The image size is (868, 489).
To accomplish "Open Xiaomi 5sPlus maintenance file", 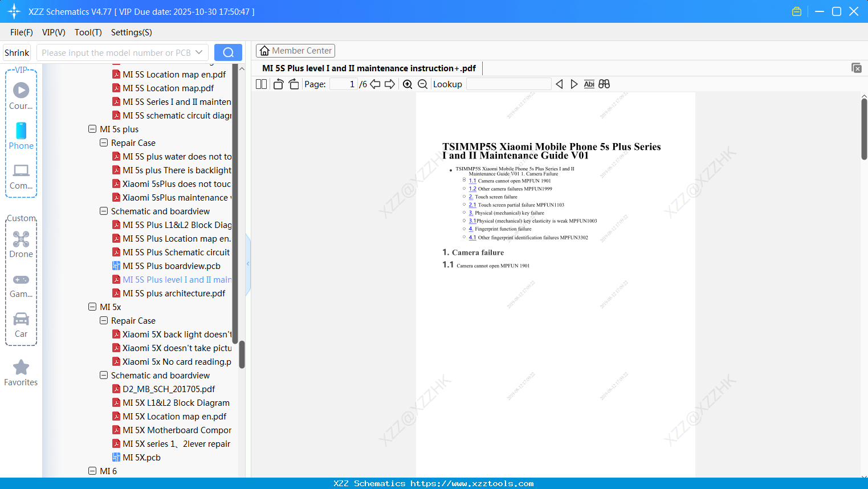I will (x=172, y=197).
